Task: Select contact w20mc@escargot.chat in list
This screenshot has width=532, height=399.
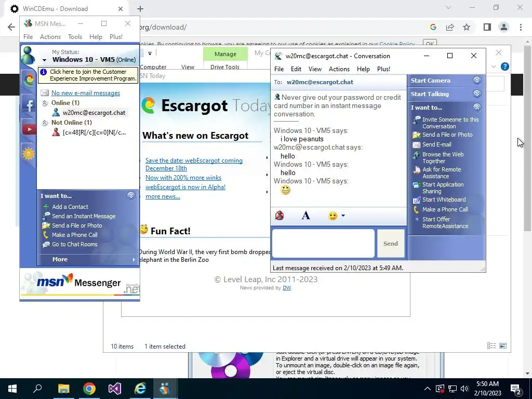Action: (x=94, y=113)
